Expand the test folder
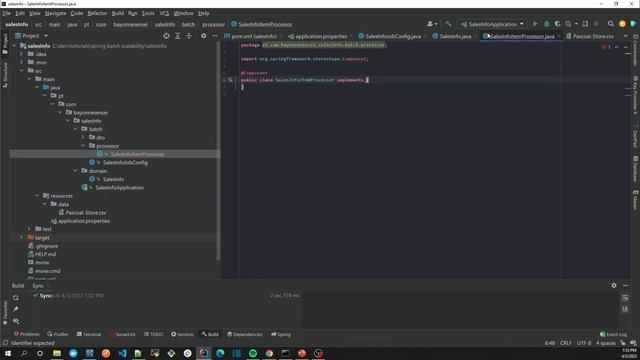640x360 pixels. (29, 229)
